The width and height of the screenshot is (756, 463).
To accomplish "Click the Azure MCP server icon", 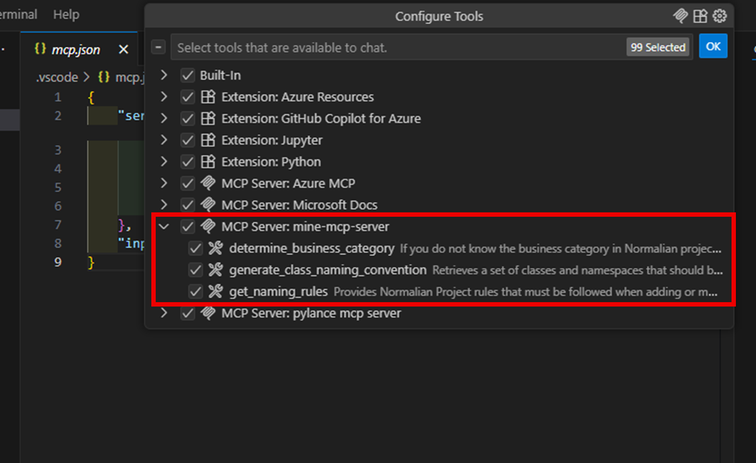I will click(x=208, y=183).
